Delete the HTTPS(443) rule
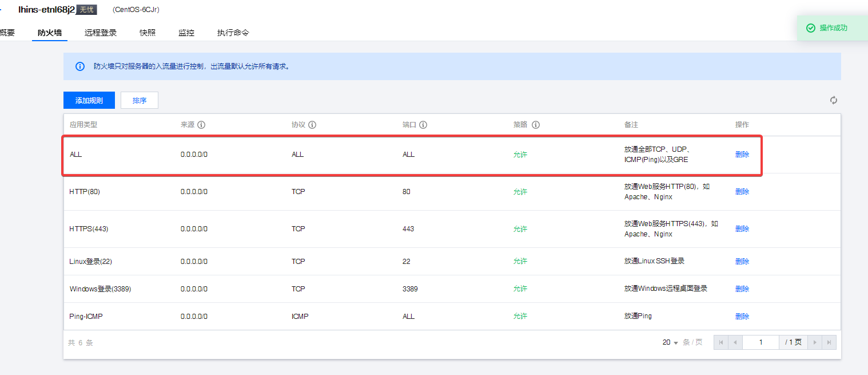This screenshot has height=375, width=868. (742, 229)
